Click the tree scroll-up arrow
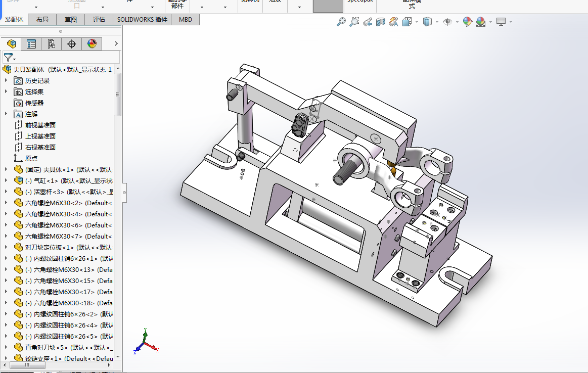588x373 pixels. 118,68
